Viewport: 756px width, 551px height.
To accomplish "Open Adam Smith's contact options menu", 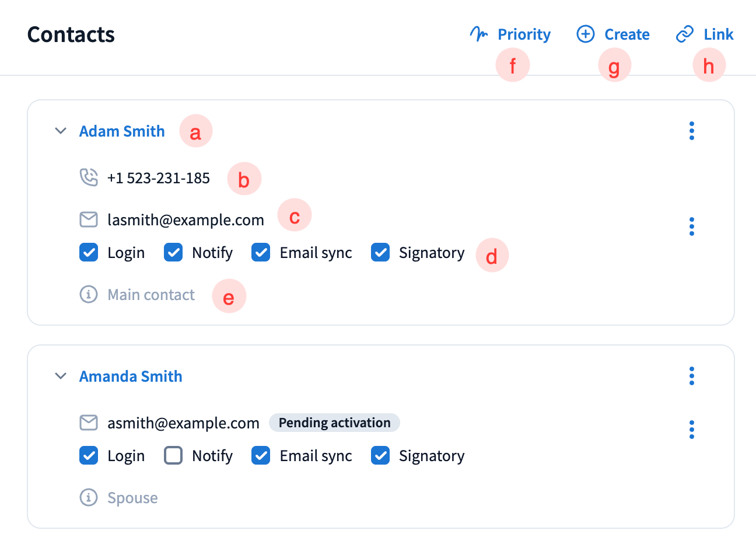I will point(691,131).
